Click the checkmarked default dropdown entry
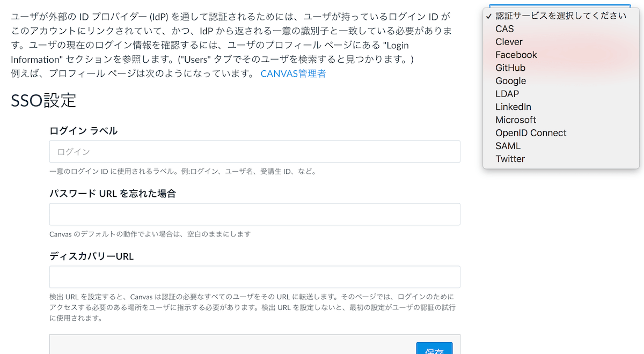 point(487,16)
